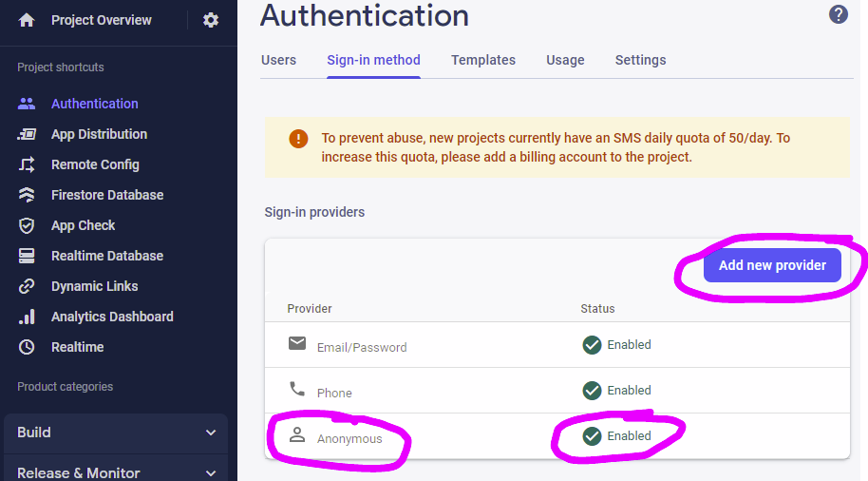Click the Analytics Dashboard bar chart icon

pos(26,317)
